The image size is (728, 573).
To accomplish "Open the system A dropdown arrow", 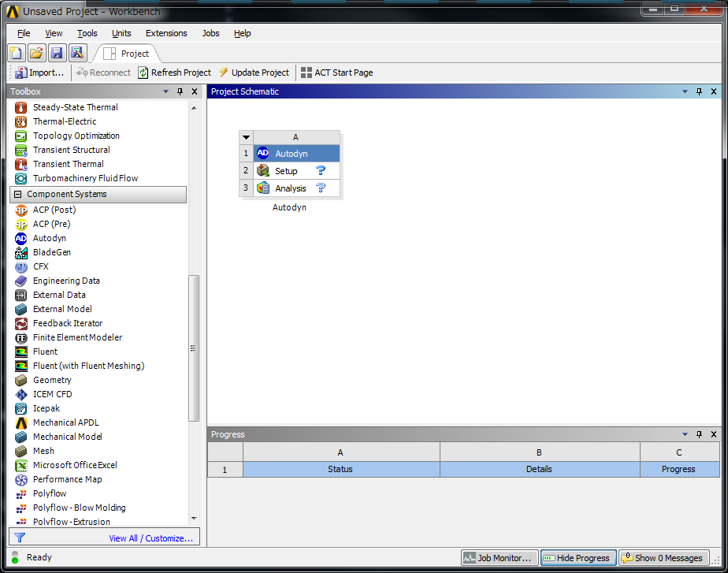I will pos(247,137).
